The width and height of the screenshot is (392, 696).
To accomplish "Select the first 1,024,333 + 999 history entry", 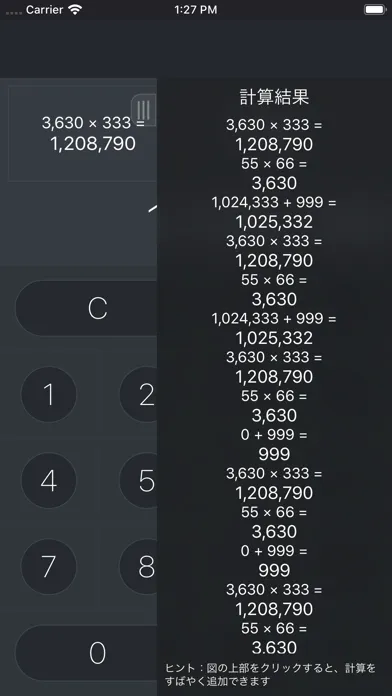I will pos(274,202).
